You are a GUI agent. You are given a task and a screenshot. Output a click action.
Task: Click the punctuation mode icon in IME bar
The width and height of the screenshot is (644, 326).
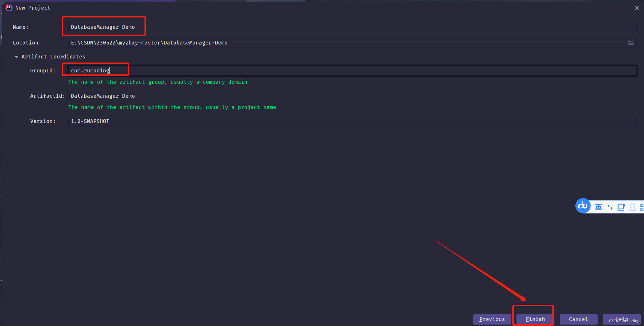tap(610, 207)
